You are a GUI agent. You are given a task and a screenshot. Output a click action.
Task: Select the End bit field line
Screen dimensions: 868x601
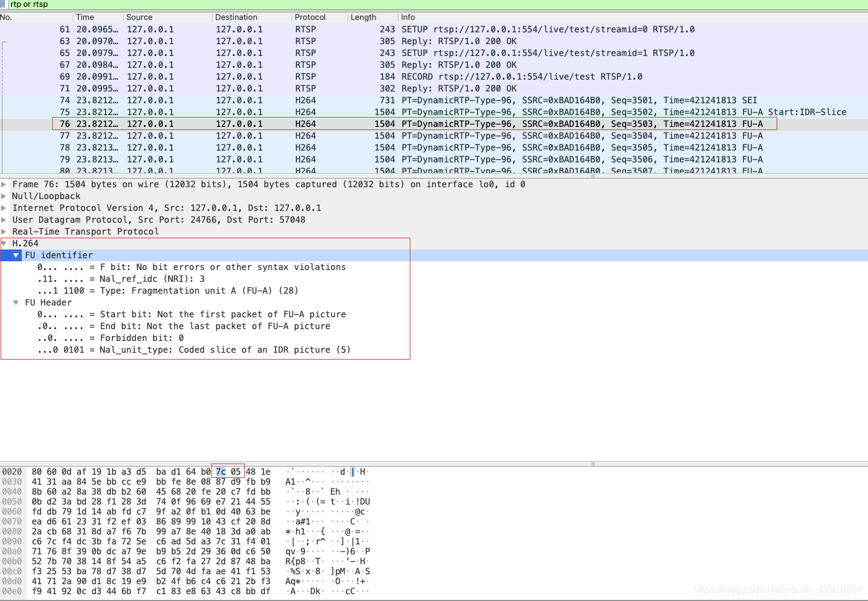(184, 326)
